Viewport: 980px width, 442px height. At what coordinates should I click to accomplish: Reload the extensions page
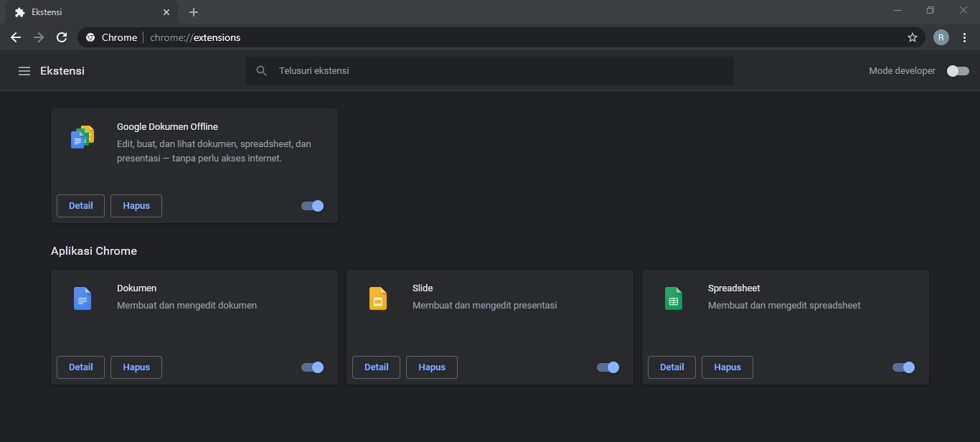(62, 37)
